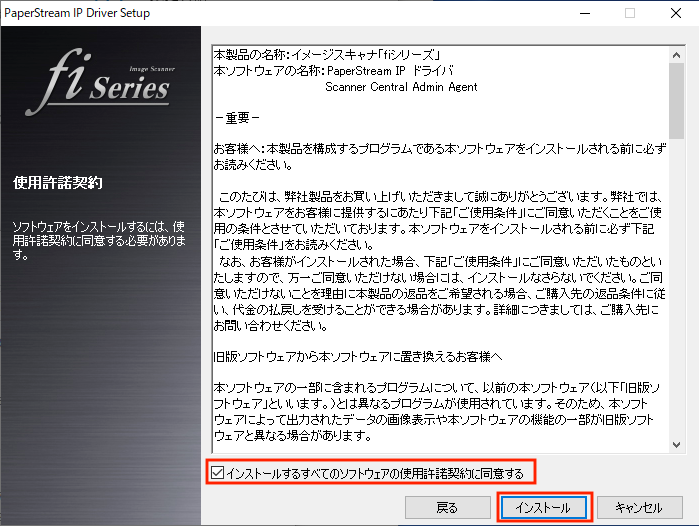Go back with the 戻る button
699x526 pixels.
[x=448, y=507]
